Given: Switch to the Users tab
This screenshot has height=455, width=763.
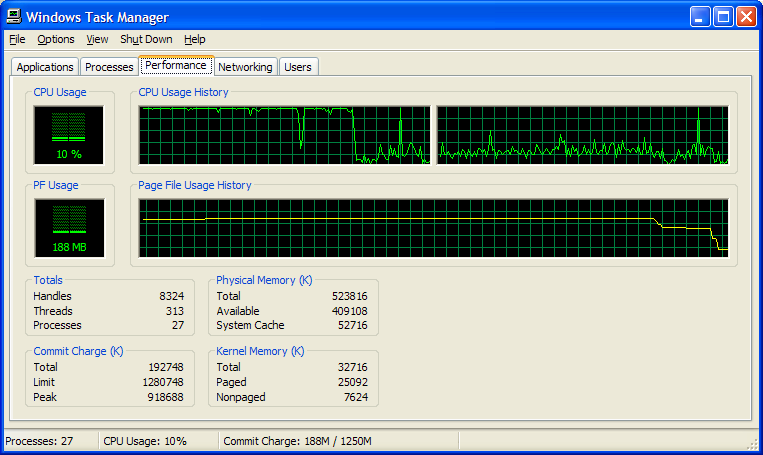Looking at the screenshot, I should [x=298, y=67].
